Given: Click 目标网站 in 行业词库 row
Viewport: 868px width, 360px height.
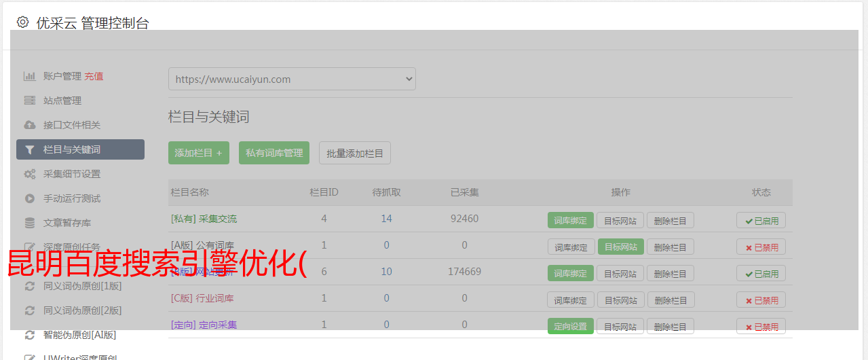Looking at the screenshot, I should tap(621, 300).
